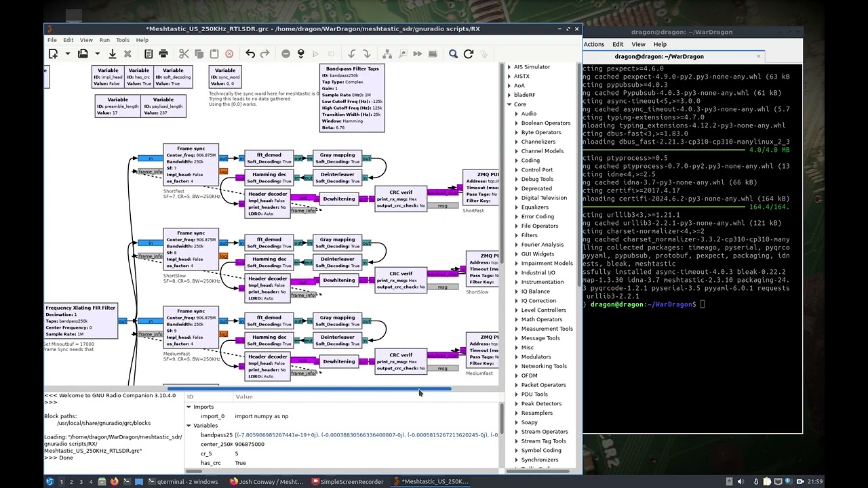Select the Band-pass Filter Taps block
868x488 pixels.
tap(352, 98)
